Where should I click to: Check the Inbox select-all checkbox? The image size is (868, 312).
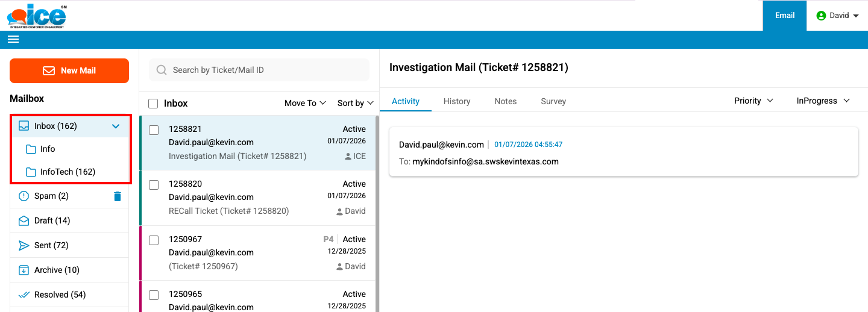coord(153,104)
